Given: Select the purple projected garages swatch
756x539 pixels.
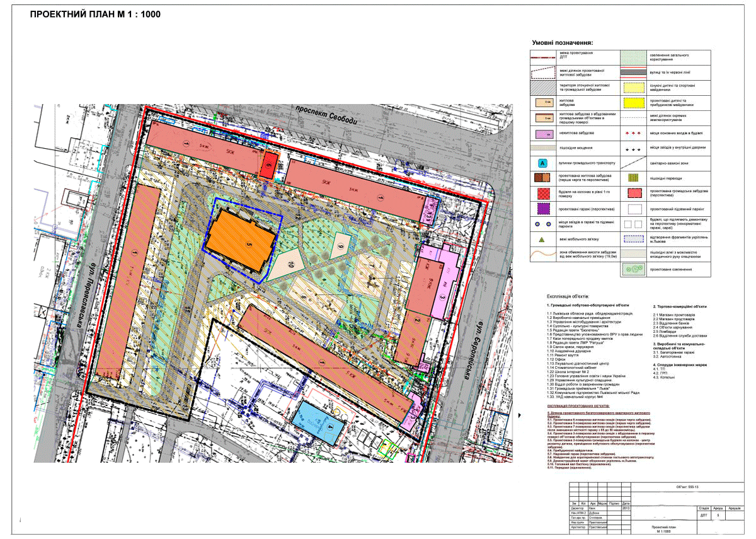Looking at the screenshot, I should 543,209.
